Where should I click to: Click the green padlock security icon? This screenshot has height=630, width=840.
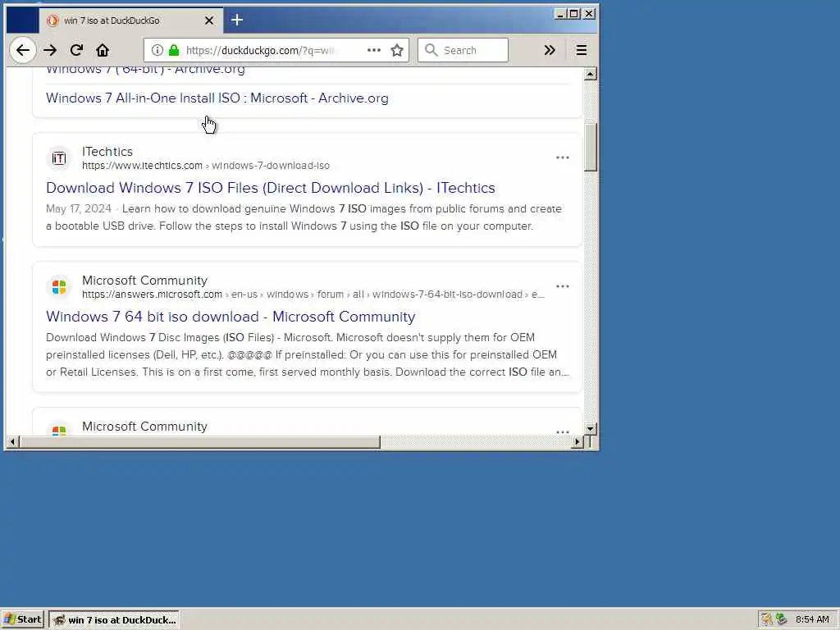point(174,50)
